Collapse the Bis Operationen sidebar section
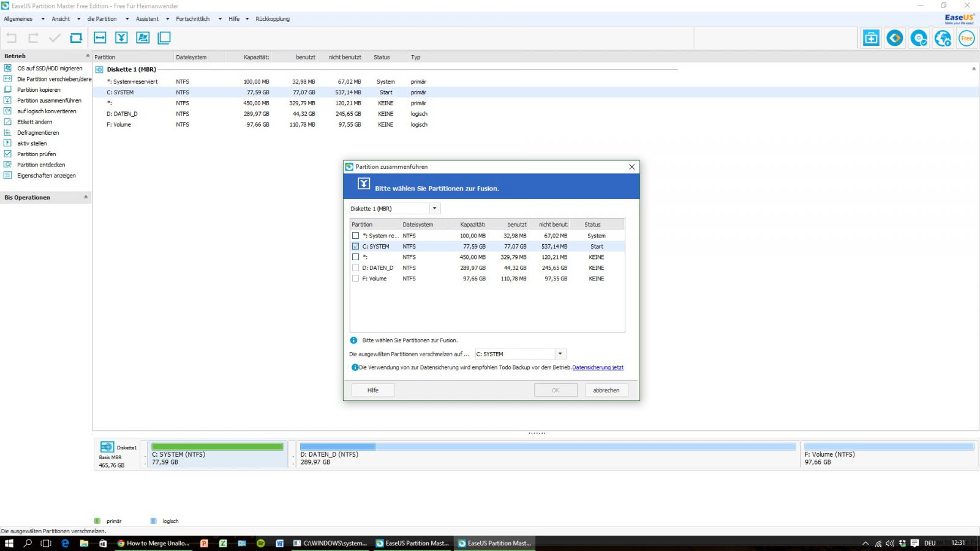 click(86, 197)
